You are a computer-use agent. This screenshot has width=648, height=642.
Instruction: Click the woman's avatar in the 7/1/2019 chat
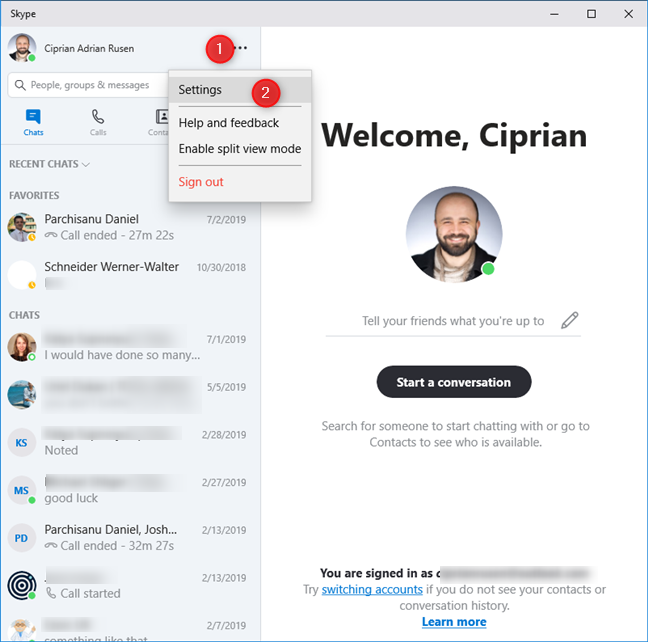21,347
